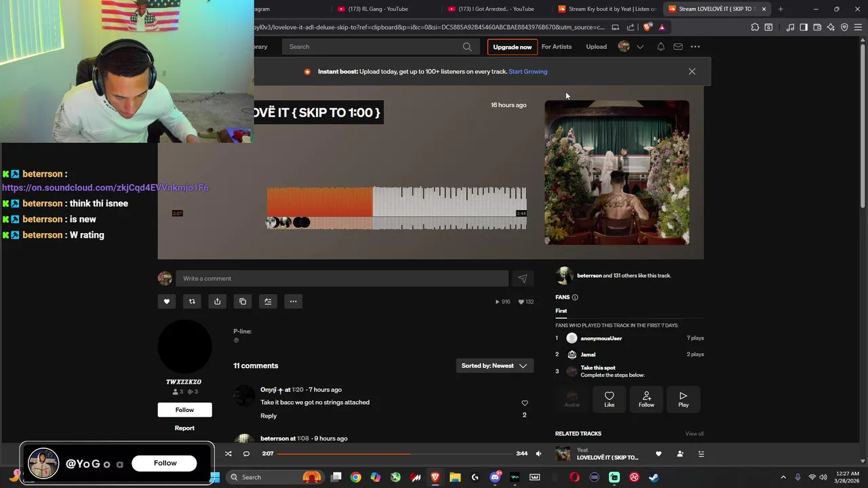Open the track artwork image
This screenshot has width=868, height=488.
(x=616, y=172)
